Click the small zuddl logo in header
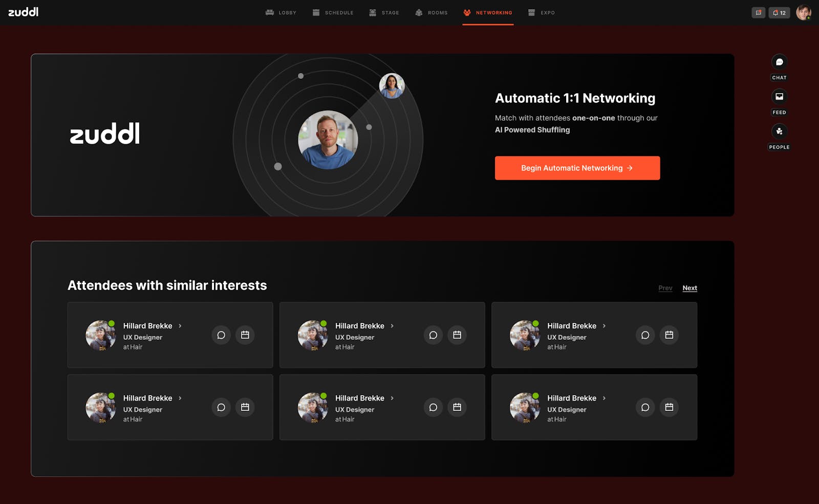The image size is (819, 504). pyautogui.click(x=23, y=12)
